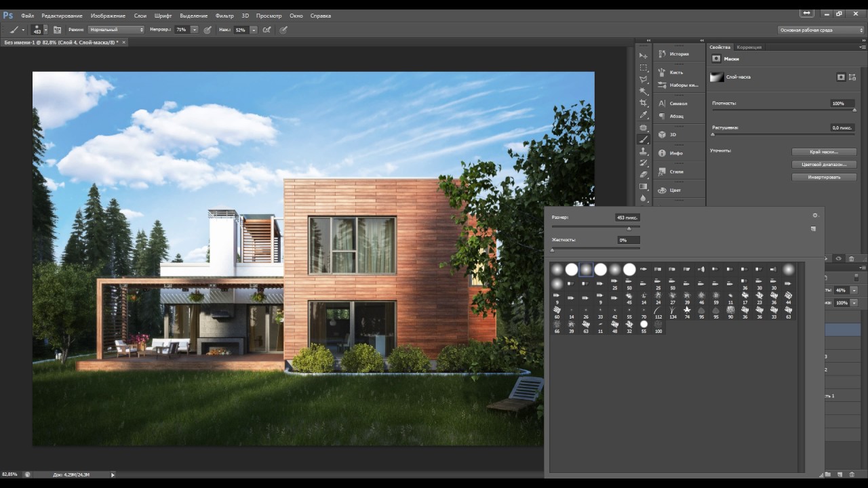Click the brush Жесткость slider handle

click(553, 251)
